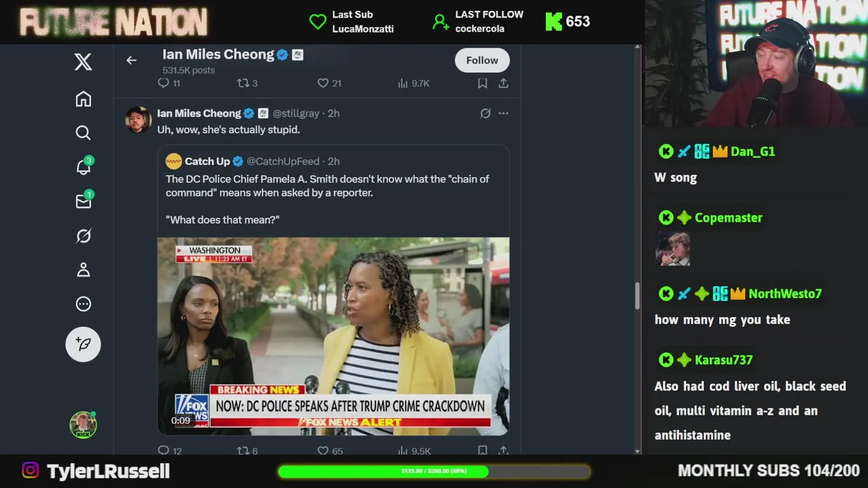Click the Instagram icon in overlay
868x488 pixels.
[31, 470]
